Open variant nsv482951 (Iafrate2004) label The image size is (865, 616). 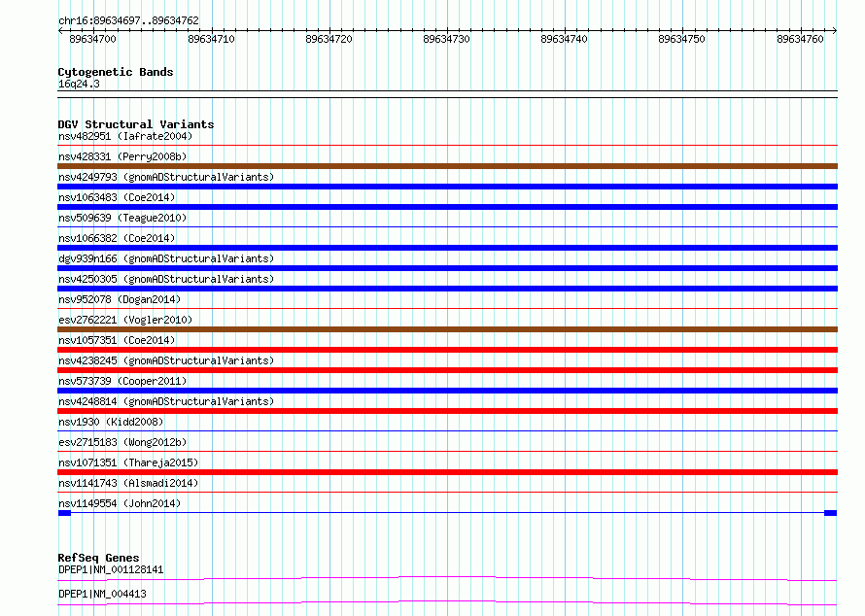click(125, 136)
